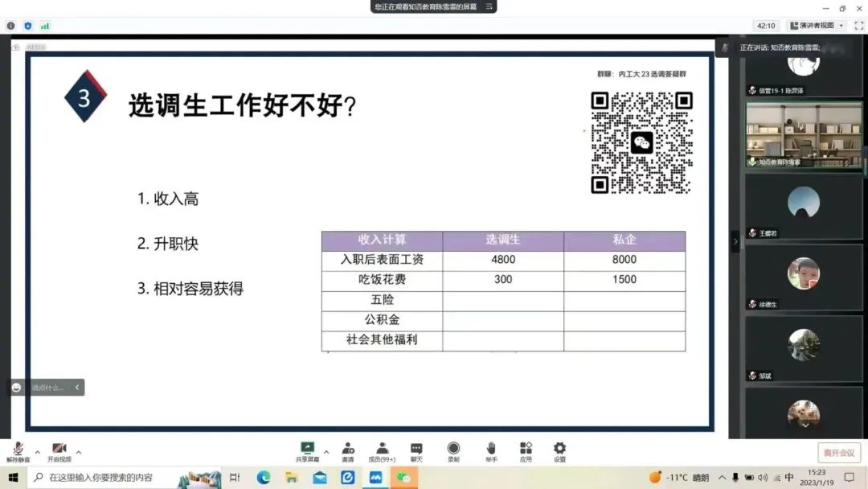Start recording with the 录制 icon
The width and height of the screenshot is (868, 489).
[x=453, y=450]
